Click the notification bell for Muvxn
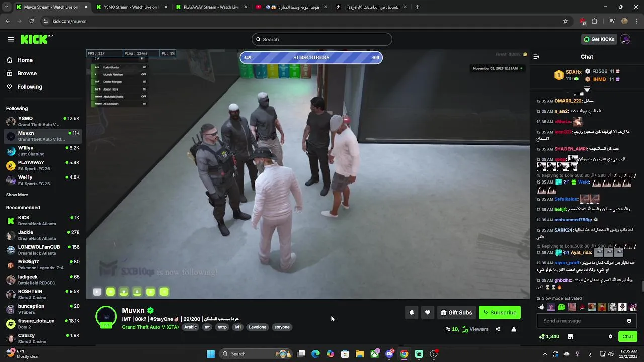Screen dimensions: 644x362 [x=412, y=312]
